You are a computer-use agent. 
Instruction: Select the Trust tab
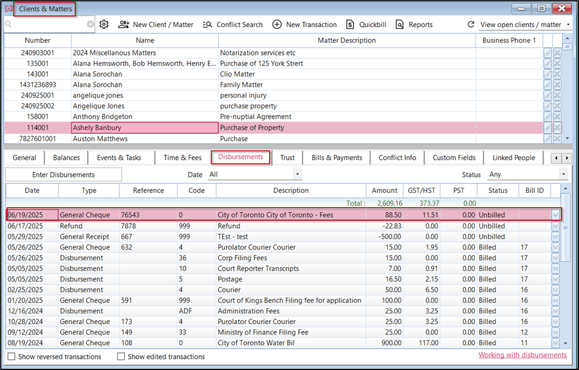287,158
